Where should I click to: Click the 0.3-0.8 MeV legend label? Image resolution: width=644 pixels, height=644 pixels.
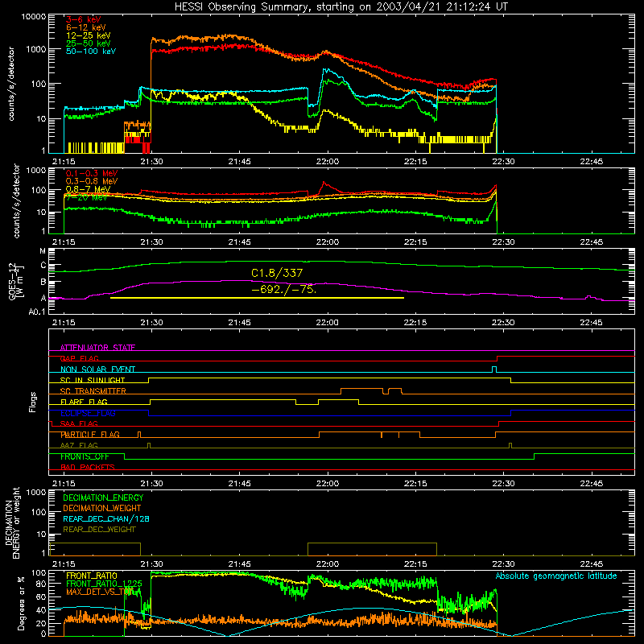pos(92,181)
